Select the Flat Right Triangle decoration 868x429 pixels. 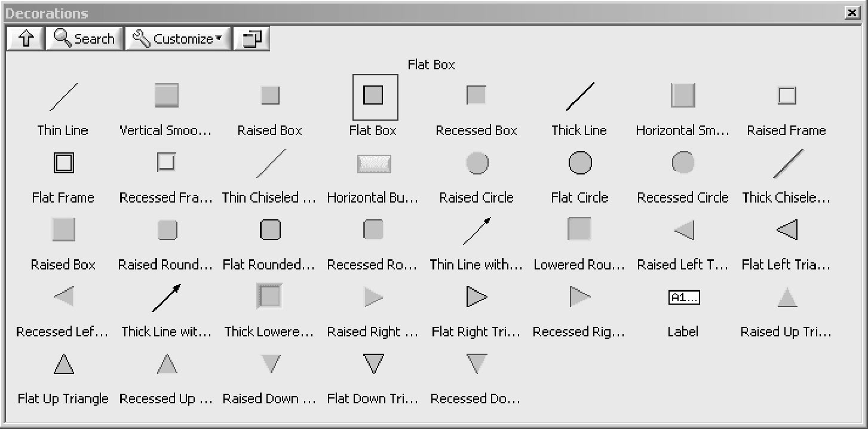476,297
